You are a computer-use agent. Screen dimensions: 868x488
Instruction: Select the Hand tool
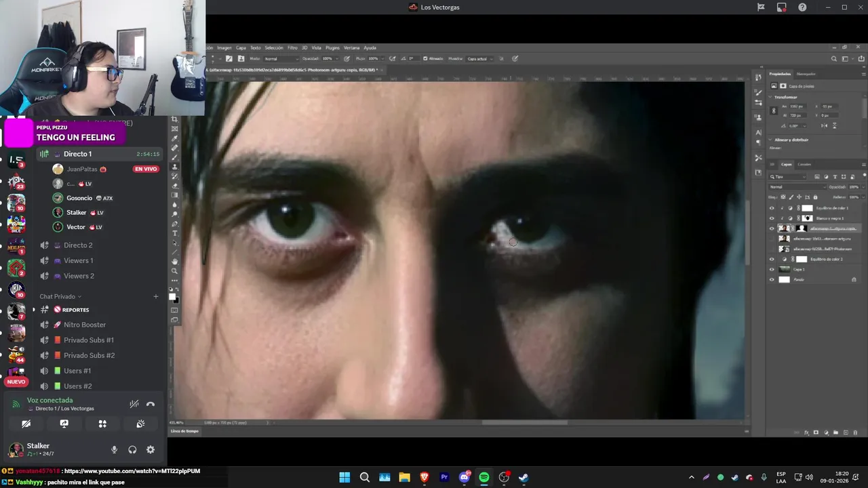click(x=175, y=262)
